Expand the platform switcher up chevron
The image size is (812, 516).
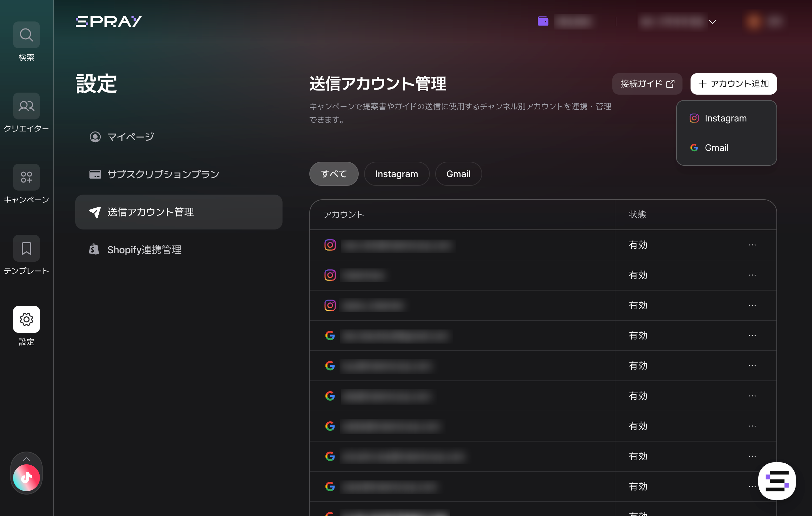click(x=26, y=459)
